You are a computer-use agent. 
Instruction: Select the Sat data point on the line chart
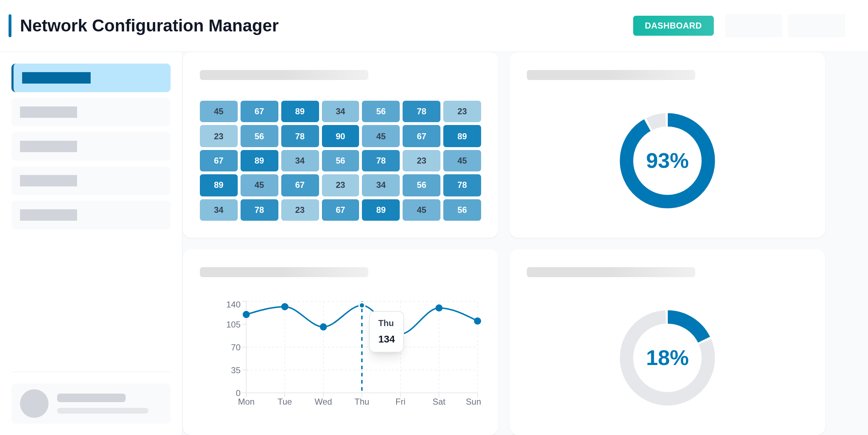pos(439,308)
